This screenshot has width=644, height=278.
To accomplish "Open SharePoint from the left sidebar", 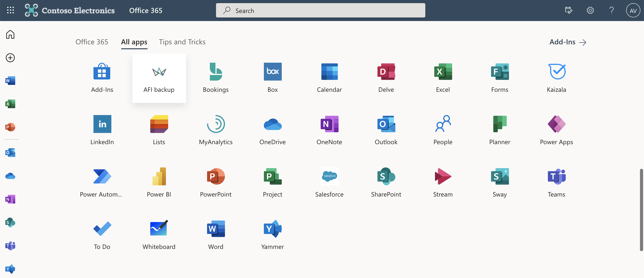I will (10, 222).
